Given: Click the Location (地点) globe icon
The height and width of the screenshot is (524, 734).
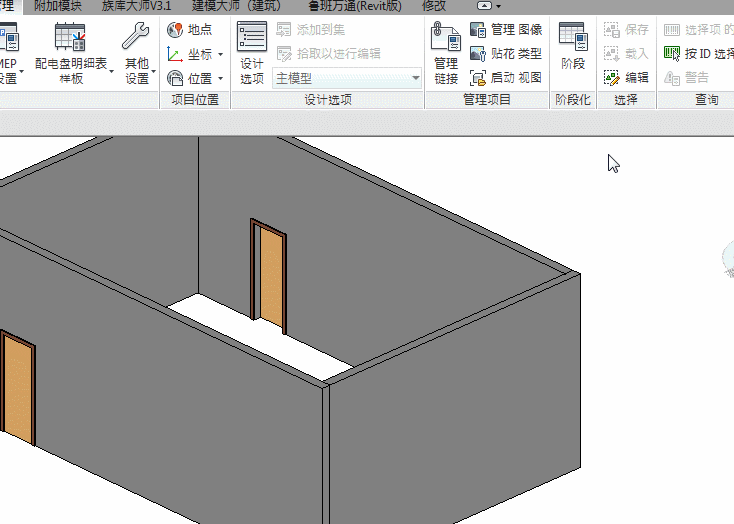Looking at the screenshot, I should tap(175, 30).
